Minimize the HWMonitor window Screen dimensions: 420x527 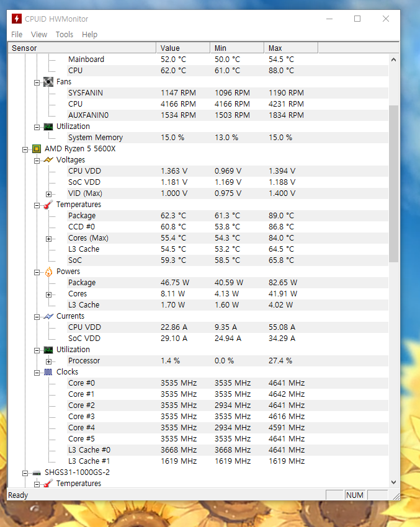(329, 19)
